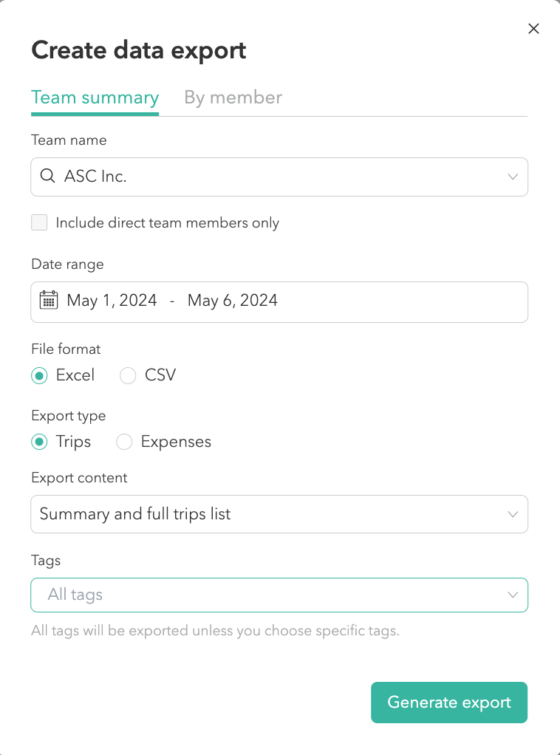Open the All tags dropdown
This screenshot has width=560, height=755.
coord(279,595)
